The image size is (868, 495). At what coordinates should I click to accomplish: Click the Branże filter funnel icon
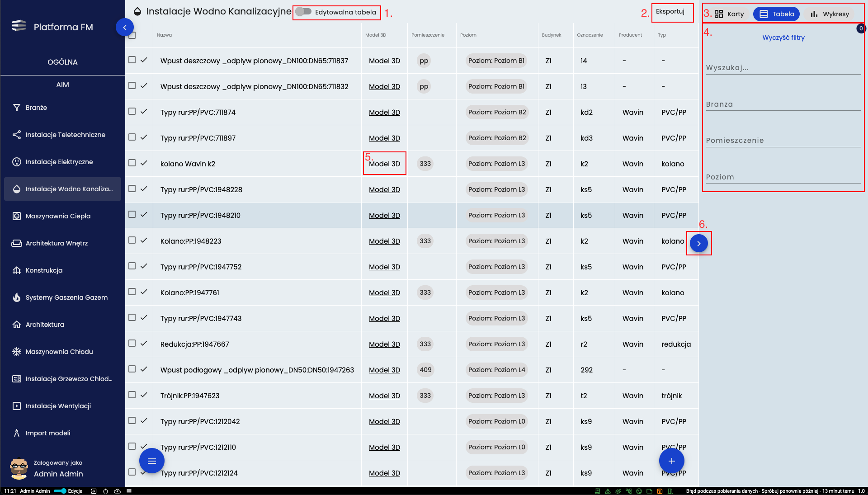pyautogui.click(x=17, y=108)
